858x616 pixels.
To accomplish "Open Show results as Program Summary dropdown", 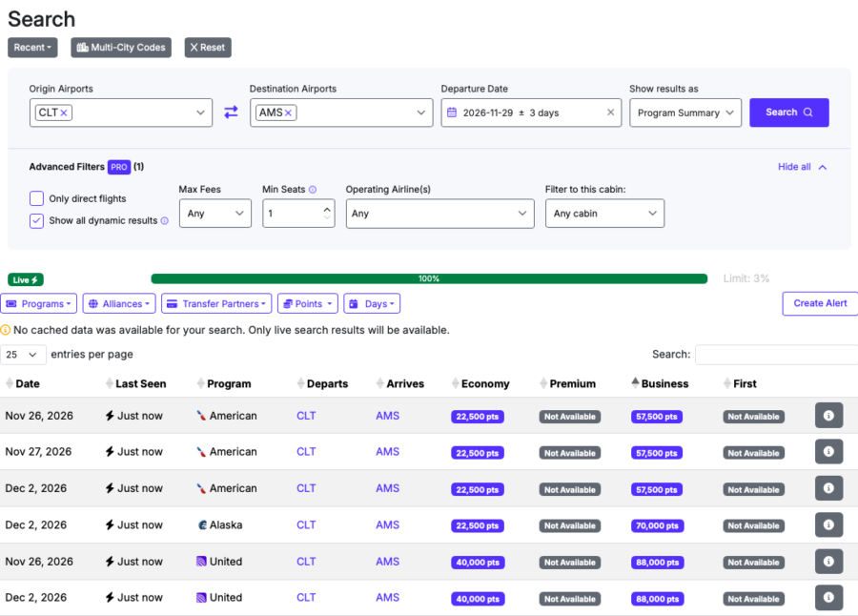I will 685,113.
